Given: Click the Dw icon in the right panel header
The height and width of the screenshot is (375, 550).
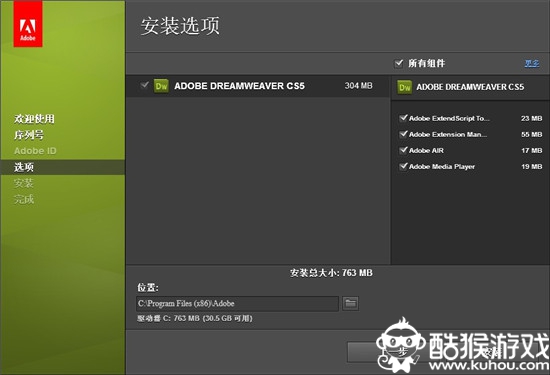Looking at the screenshot, I should (404, 87).
